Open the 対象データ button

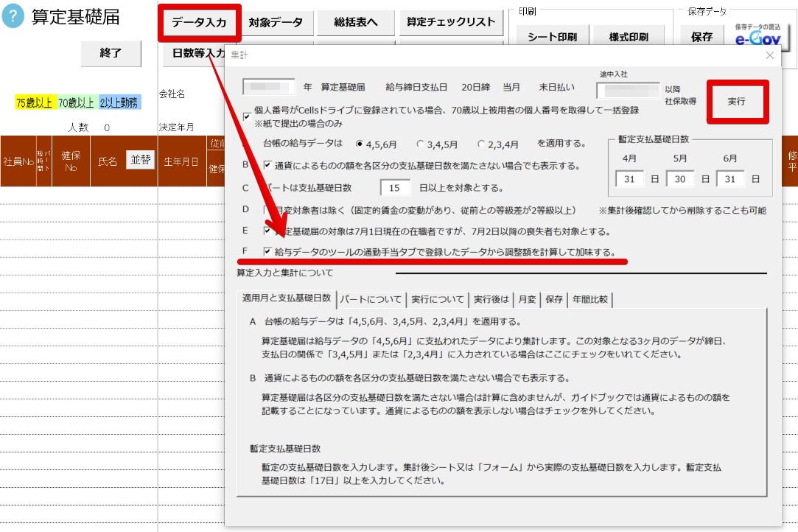[x=276, y=22]
